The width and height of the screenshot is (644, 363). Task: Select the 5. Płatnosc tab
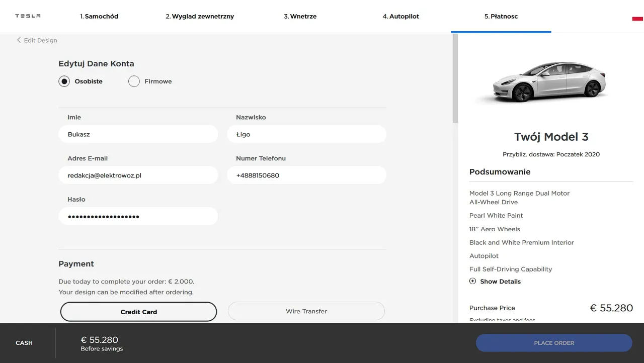coord(501,17)
